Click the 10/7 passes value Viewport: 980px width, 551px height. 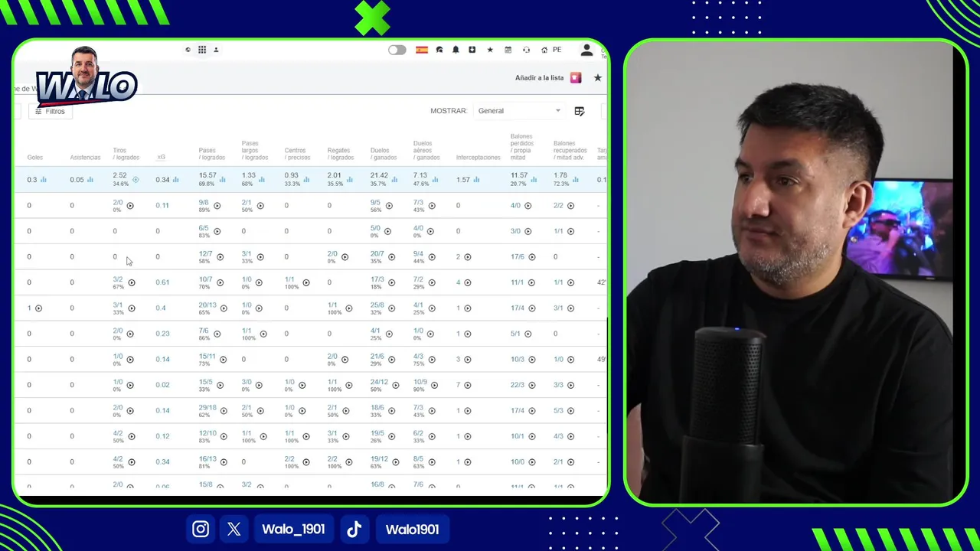point(205,280)
